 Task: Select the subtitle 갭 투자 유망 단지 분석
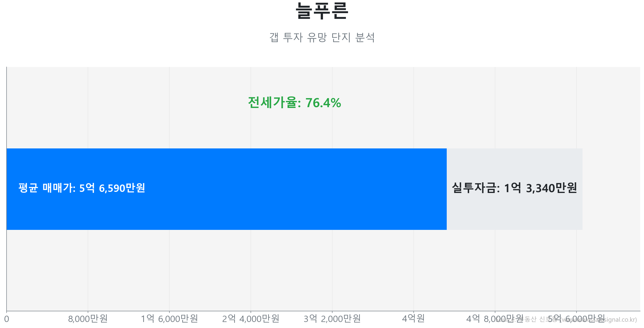tap(322, 37)
